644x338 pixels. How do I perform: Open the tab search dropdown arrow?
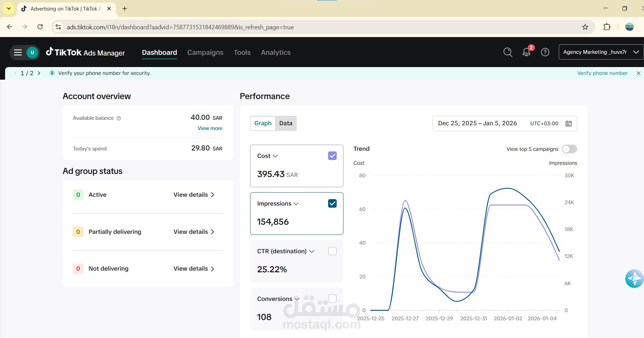[x=9, y=9]
